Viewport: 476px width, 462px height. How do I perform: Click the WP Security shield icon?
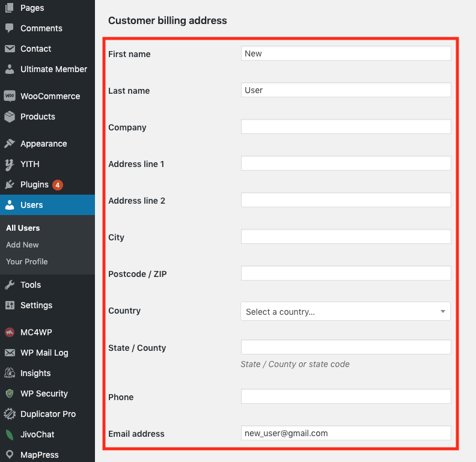(x=9, y=394)
